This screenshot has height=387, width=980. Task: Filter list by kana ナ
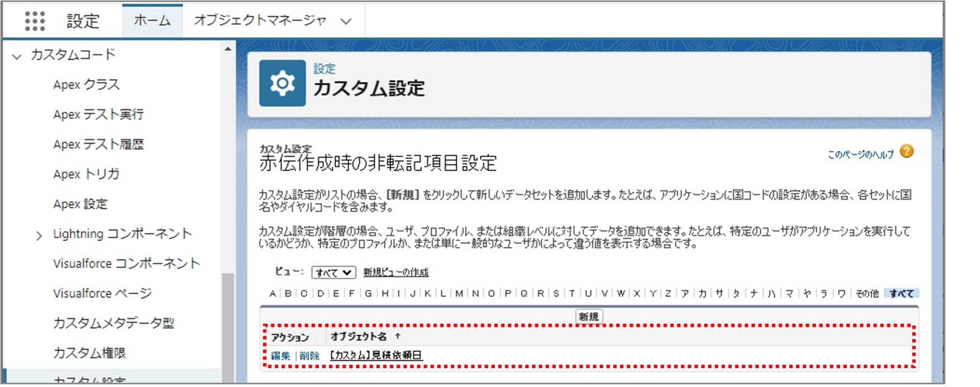pyautogui.click(x=754, y=293)
